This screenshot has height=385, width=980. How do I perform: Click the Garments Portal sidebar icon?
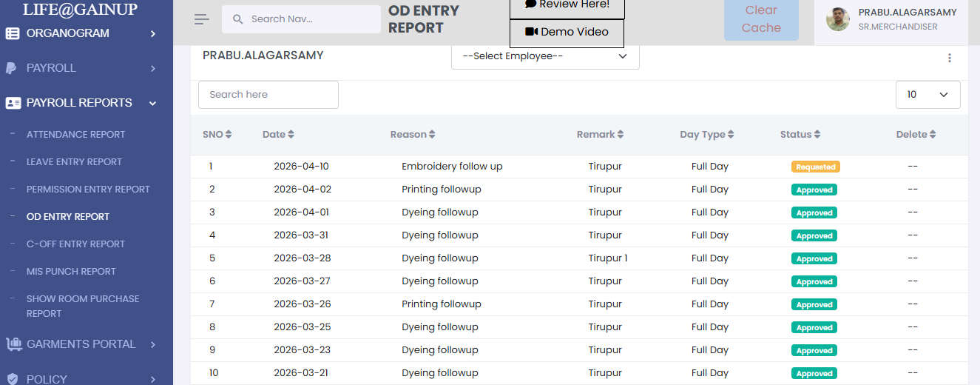click(x=13, y=344)
